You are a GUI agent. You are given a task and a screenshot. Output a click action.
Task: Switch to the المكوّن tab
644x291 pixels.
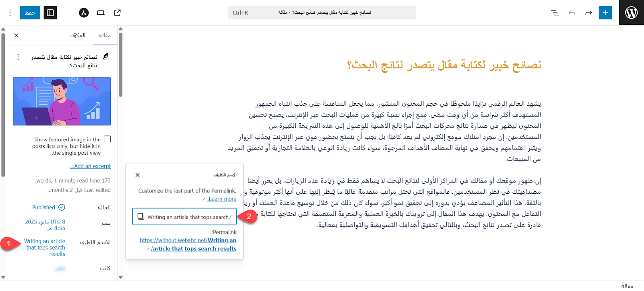tap(78, 35)
